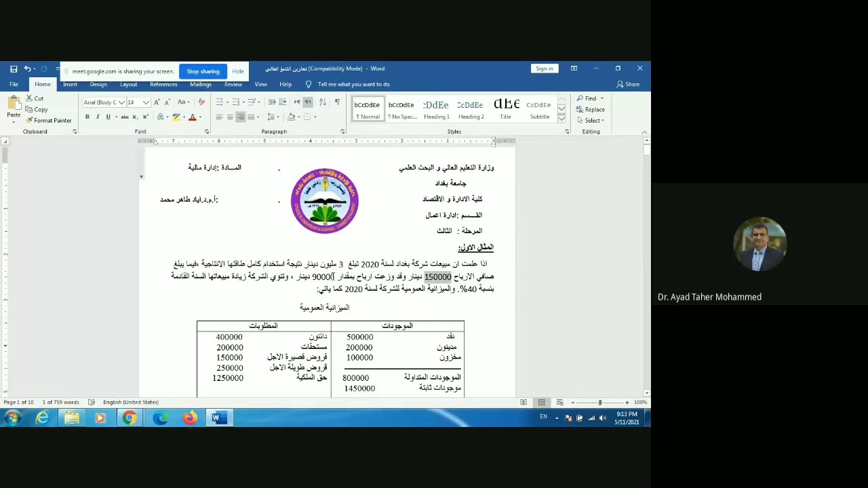Image resolution: width=868 pixels, height=488 pixels.
Task: Apply the Heading 1 style
Action: tap(436, 109)
